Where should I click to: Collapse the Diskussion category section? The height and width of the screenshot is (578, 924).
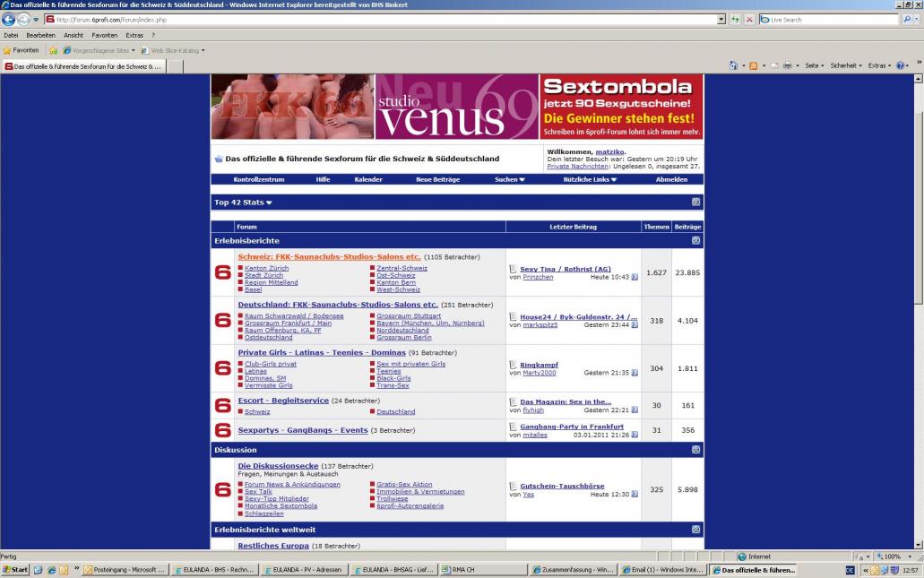696,450
